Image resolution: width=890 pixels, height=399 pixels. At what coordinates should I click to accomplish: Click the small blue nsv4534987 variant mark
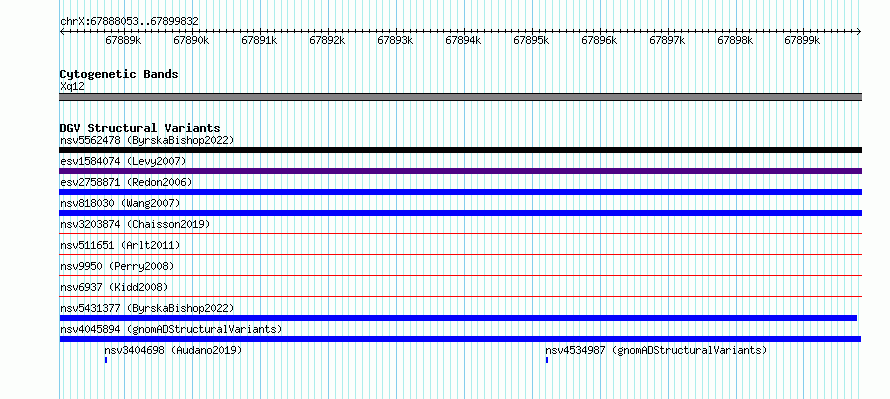click(x=547, y=360)
